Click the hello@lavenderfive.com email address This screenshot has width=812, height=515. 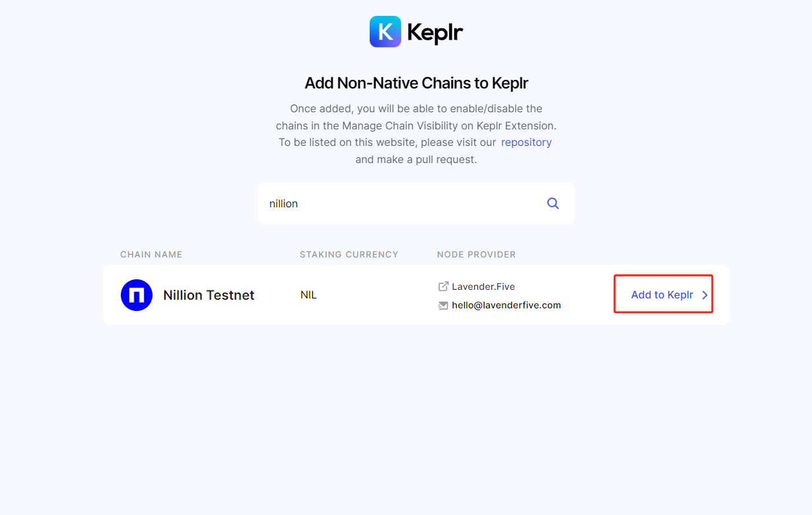(x=506, y=305)
